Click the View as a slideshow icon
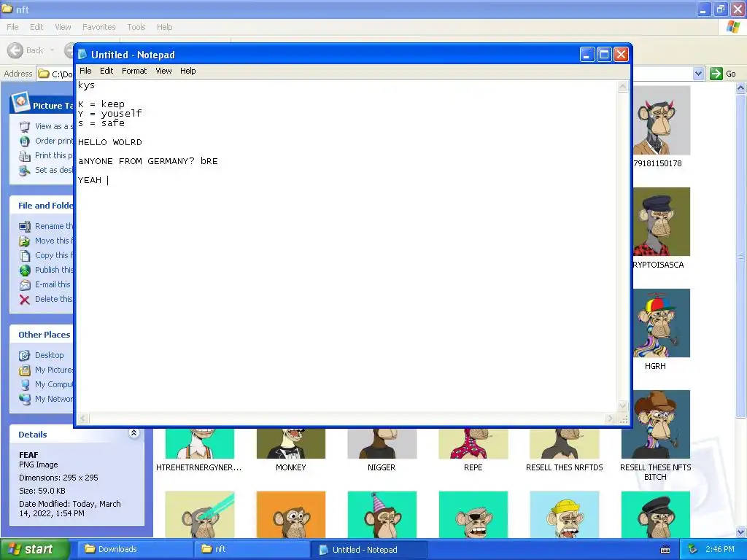The image size is (747, 560). (25, 127)
